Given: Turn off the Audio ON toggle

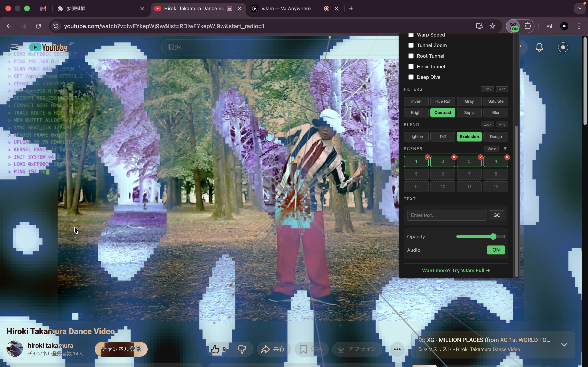Looking at the screenshot, I should (496, 250).
